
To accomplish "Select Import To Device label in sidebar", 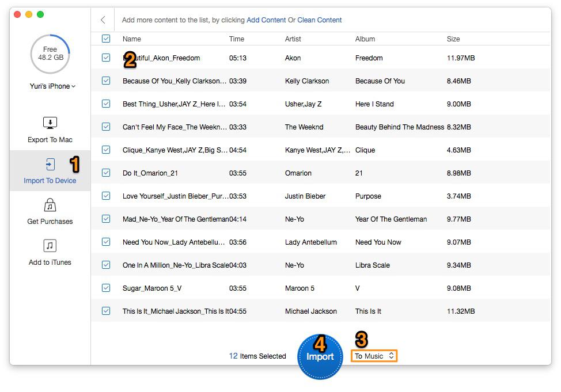I will pos(50,181).
